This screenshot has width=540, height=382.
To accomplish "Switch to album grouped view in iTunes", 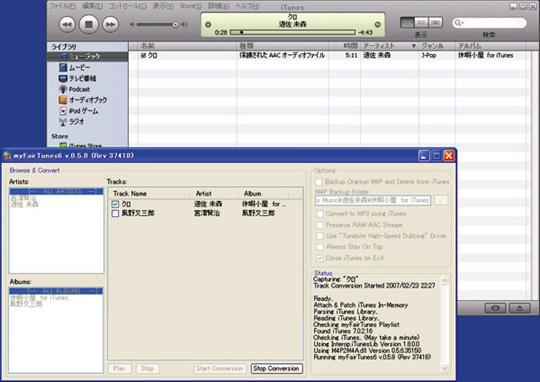I will (x=421, y=23).
